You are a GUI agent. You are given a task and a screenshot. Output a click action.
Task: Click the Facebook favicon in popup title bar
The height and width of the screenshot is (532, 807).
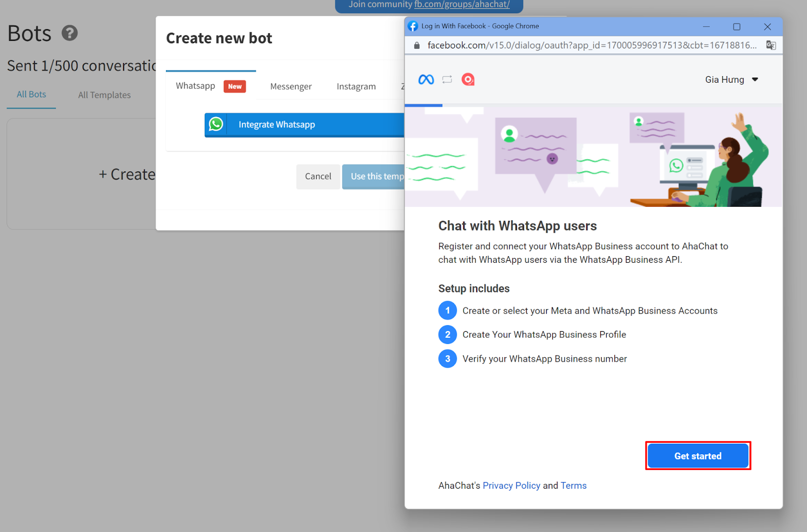413,26
